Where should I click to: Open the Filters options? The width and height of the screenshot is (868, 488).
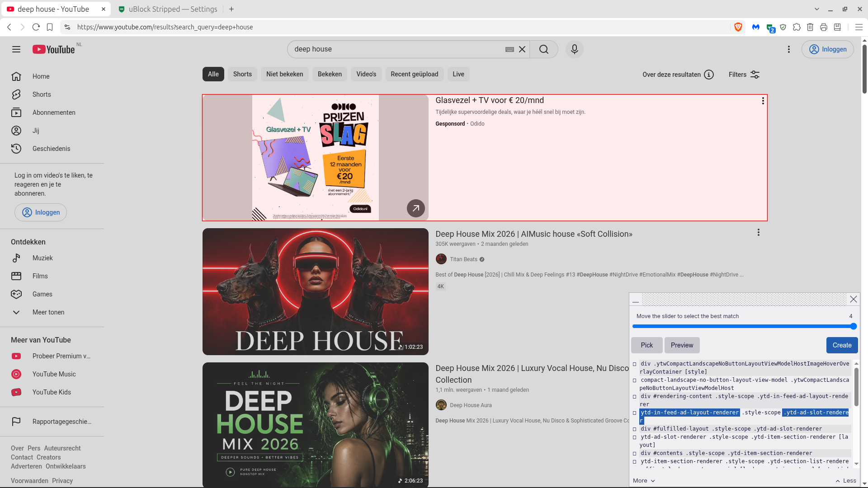[x=744, y=75]
